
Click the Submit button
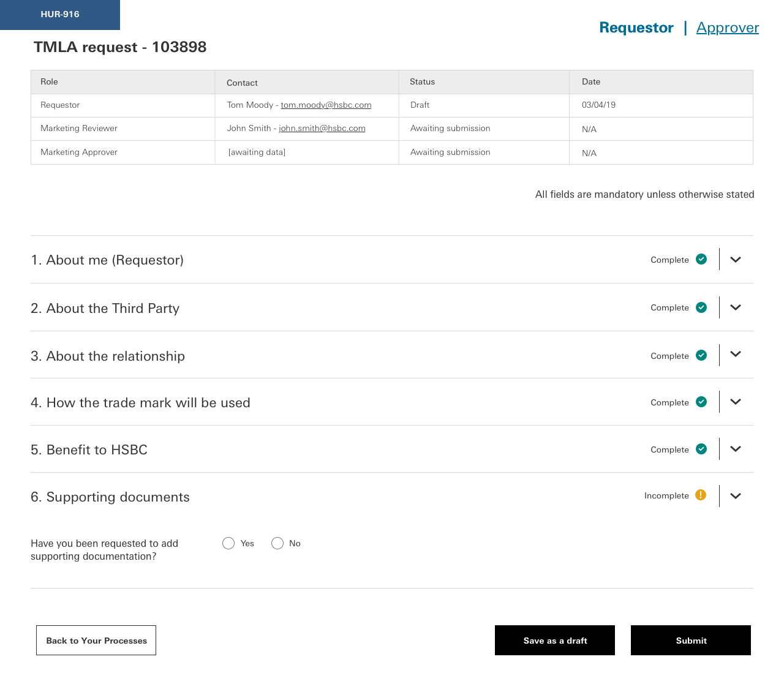tap(690, 641)
